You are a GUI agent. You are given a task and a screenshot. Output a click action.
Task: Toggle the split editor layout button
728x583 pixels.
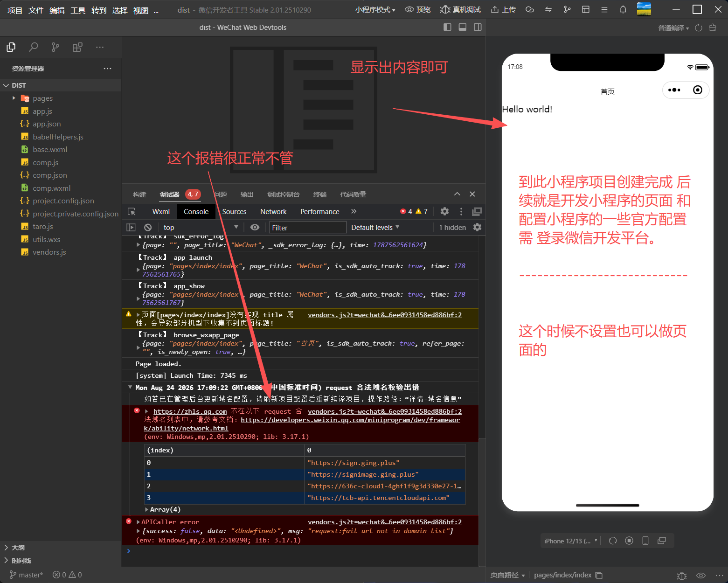478,27
